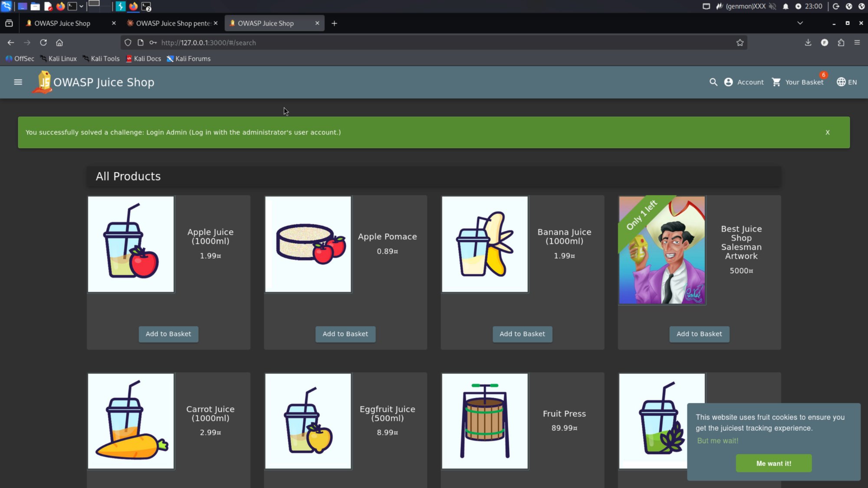Show the desktop from the panel

click(x=22, y=6)
